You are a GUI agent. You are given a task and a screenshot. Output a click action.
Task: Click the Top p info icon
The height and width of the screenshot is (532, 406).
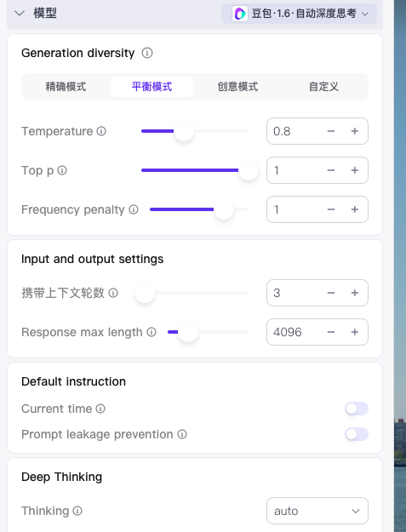pyautogui.click(x=62, y=170)
